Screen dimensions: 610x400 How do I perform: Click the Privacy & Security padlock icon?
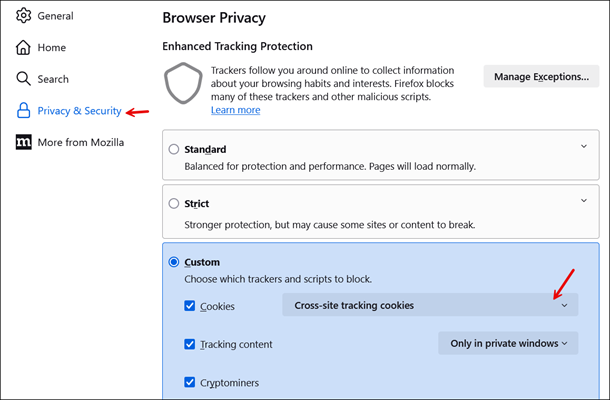[x=23, y=111]
